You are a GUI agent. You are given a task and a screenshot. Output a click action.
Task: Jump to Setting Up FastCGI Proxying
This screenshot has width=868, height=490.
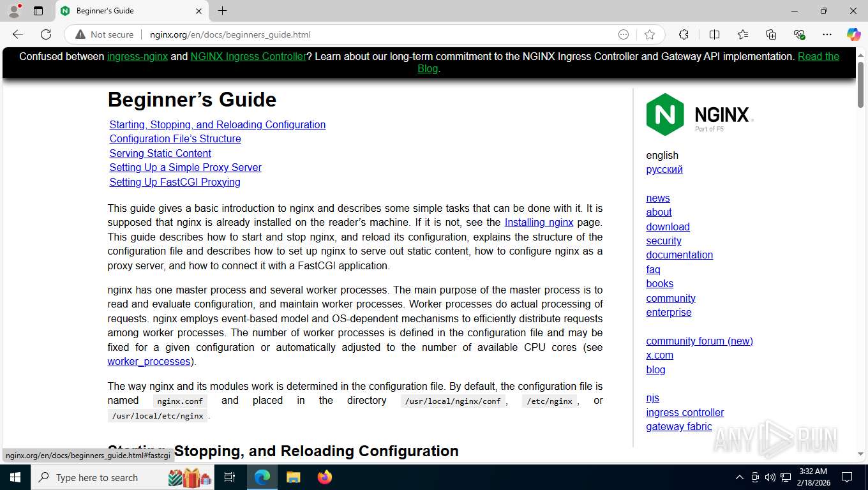pos(175,182)
